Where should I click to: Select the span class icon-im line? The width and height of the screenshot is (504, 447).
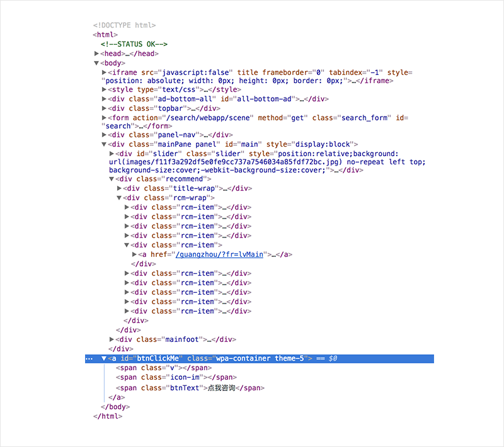coord(176,377)
